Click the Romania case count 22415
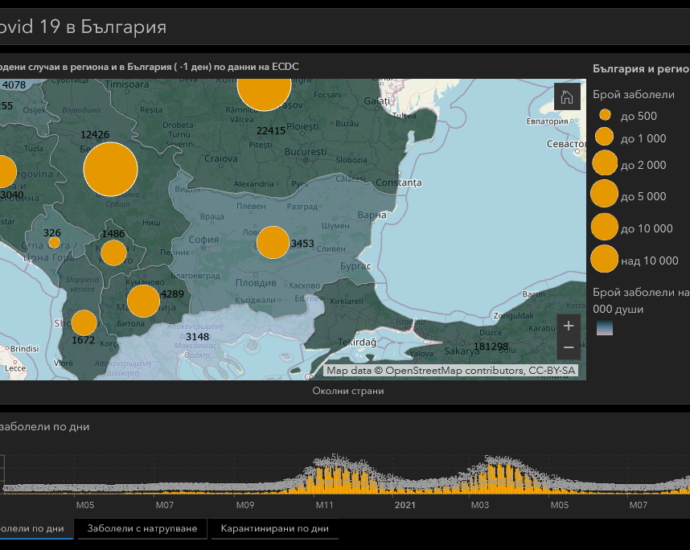 tap(271, 131)
